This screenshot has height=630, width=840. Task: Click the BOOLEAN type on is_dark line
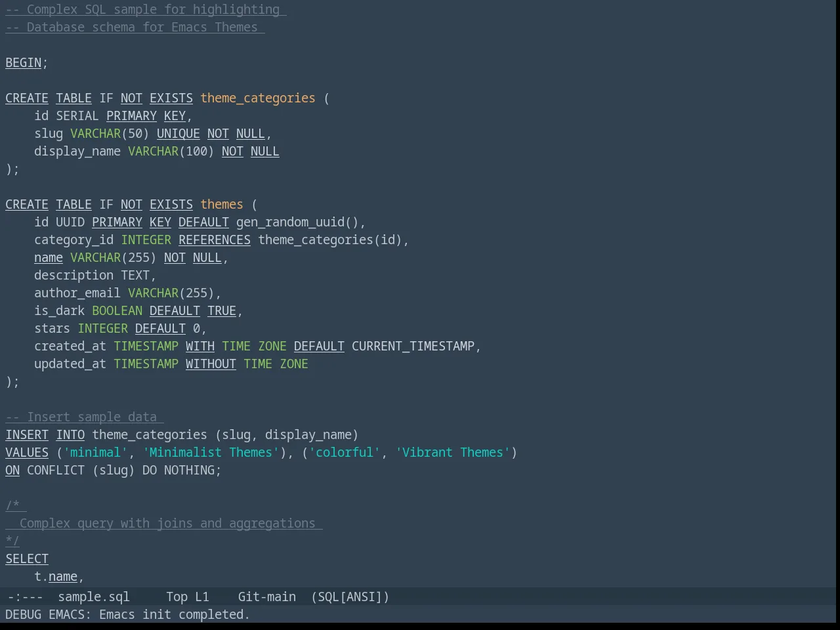117,311
